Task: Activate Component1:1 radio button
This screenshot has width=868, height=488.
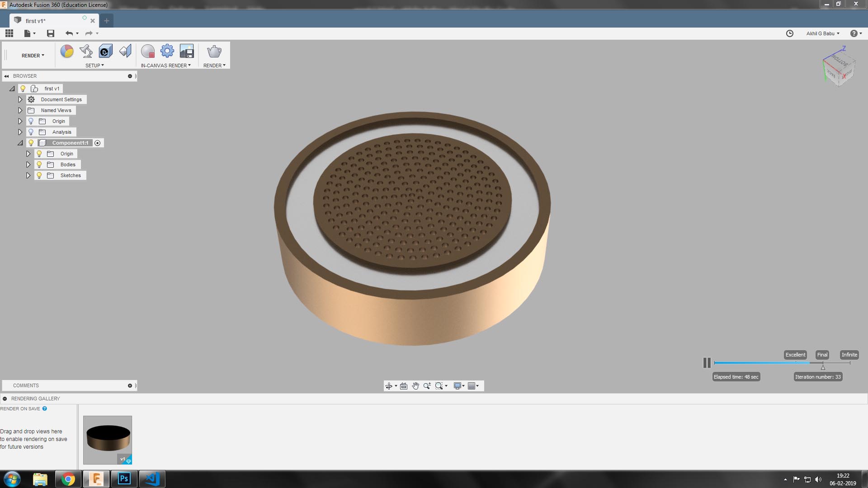Action: click(x=97, y=143)
